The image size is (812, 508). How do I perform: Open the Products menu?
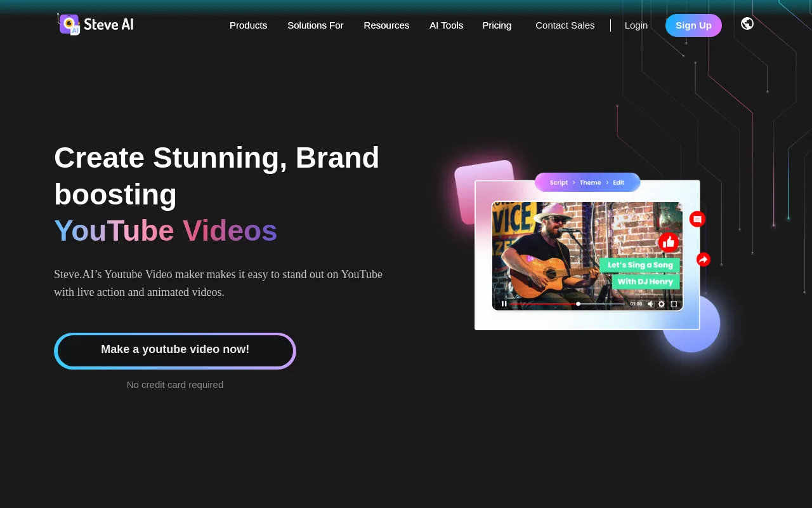(x=248, y=25)
